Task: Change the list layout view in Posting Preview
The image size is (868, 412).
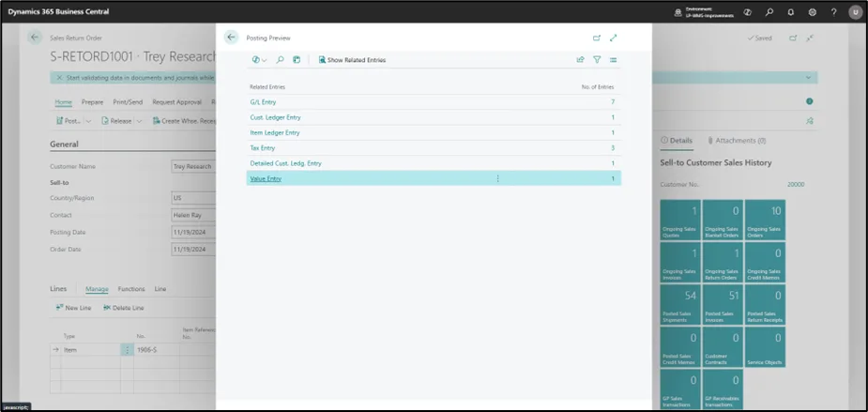Action: click(614, 60)
